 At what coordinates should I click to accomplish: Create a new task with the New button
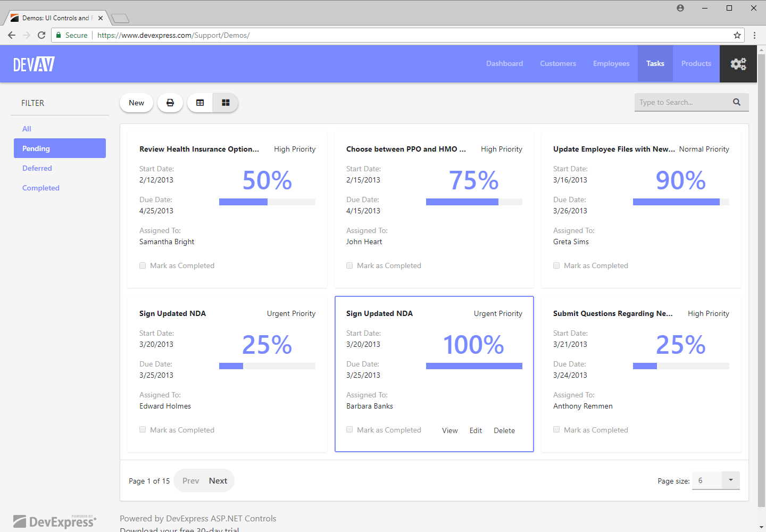[136, 102]
